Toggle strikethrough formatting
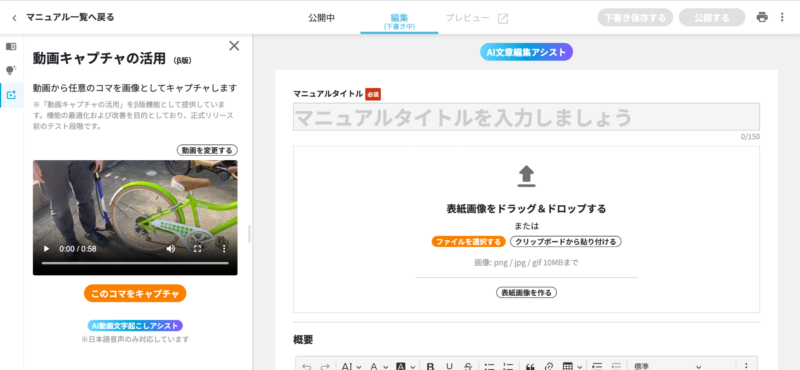The image size is (800, 370). pyautogui.click(x=468, y=366)
